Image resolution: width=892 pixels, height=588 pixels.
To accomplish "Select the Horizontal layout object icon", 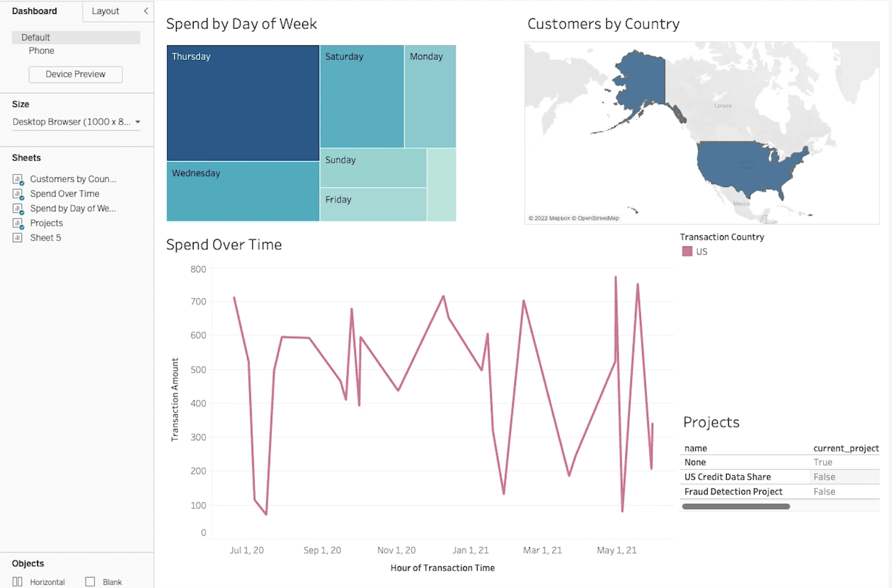I will coord(17,582).
